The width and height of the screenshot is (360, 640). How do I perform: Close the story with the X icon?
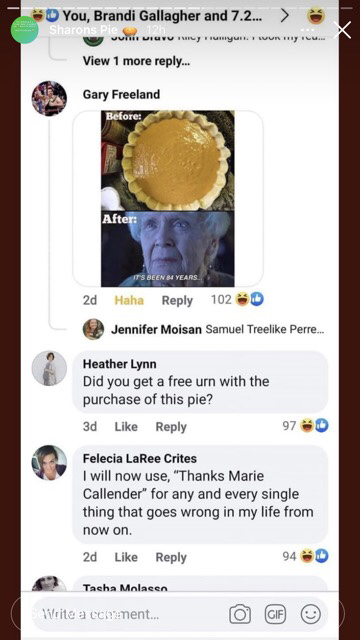pos(342,30)
